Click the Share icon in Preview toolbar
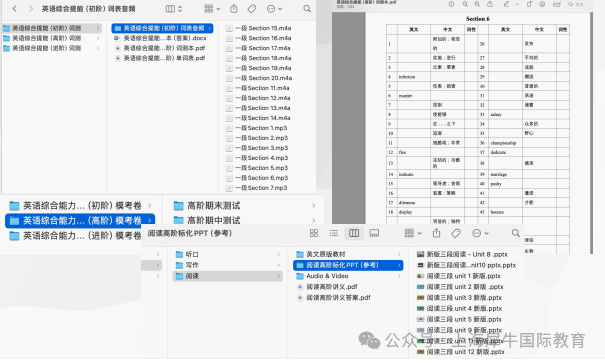605x364 pixels. click(x=490, y=4)
